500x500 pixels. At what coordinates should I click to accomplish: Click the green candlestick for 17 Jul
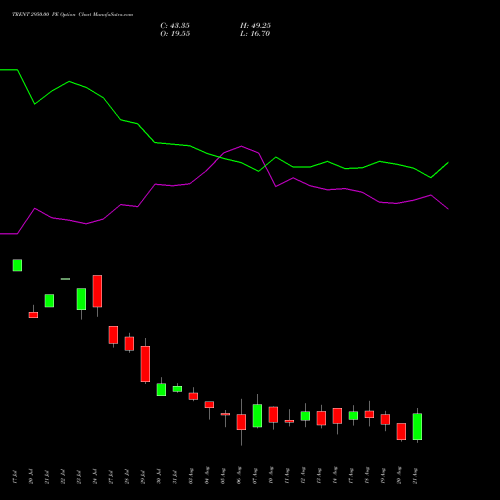pos(17,265)
